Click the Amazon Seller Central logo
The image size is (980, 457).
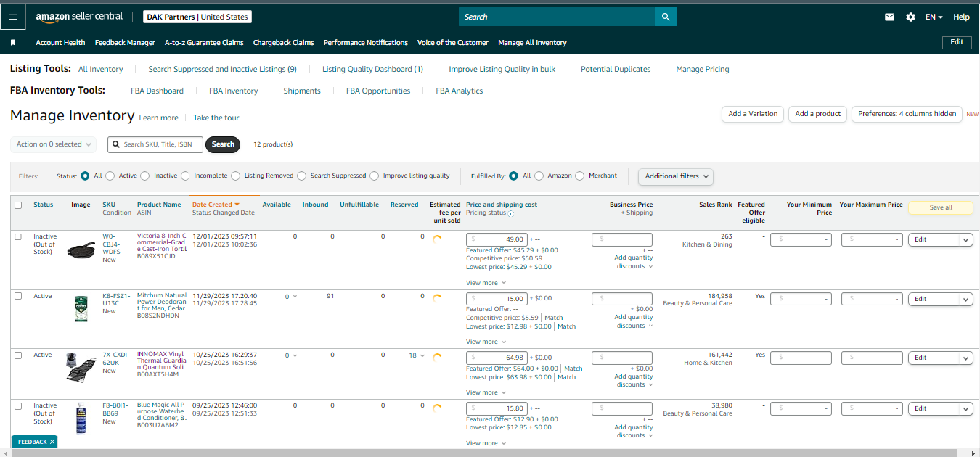(79, 17)
